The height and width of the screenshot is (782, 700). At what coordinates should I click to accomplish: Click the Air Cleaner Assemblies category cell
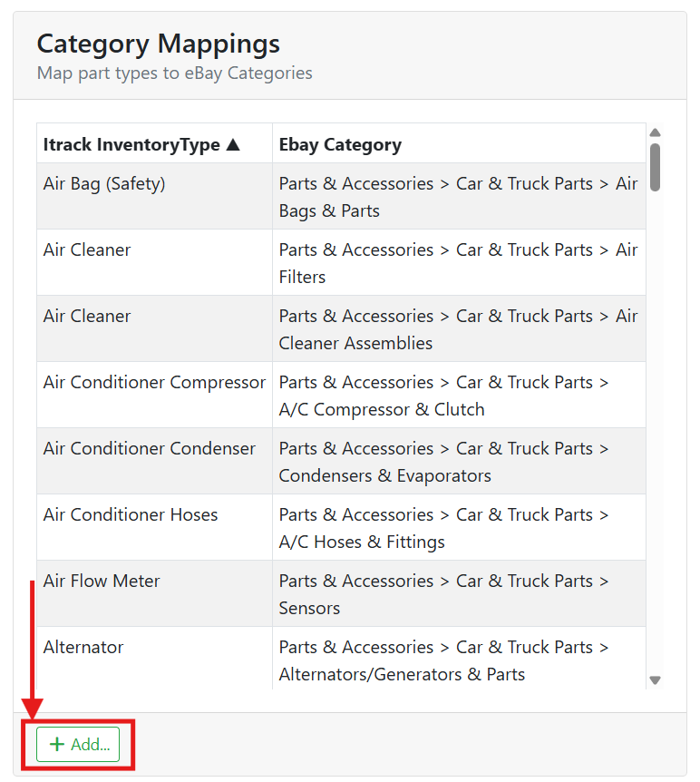tap(459, 328)
